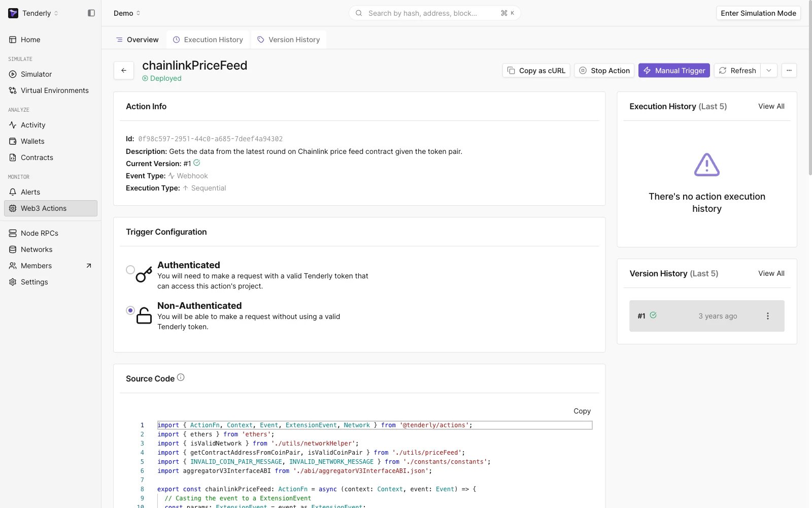Click the action Id value text

tap(210, 139)
